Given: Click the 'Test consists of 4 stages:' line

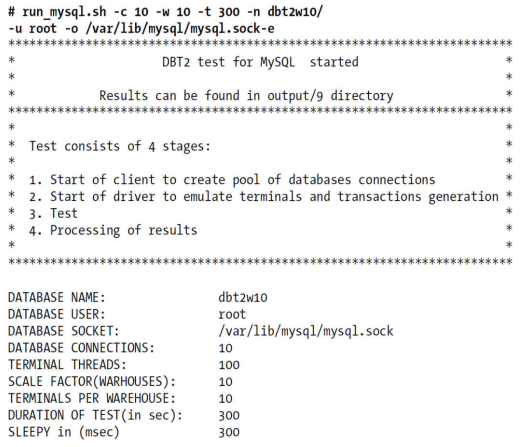Looking at the screenshot, I should [x=120, y=147].
